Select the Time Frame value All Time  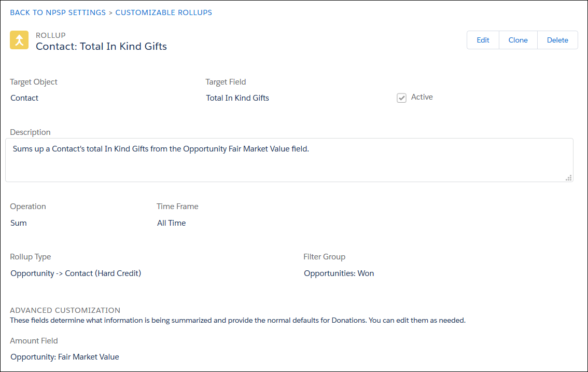pos(172,223)
